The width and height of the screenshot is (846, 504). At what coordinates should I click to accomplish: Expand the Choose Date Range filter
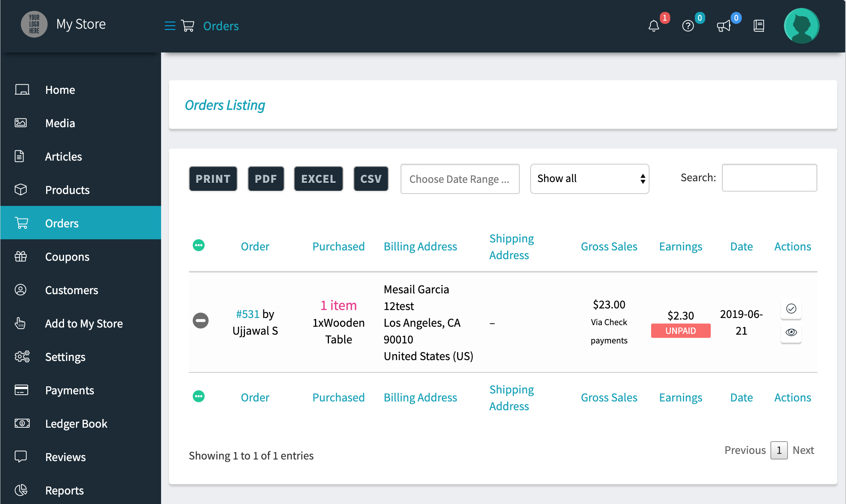point(460,179)
